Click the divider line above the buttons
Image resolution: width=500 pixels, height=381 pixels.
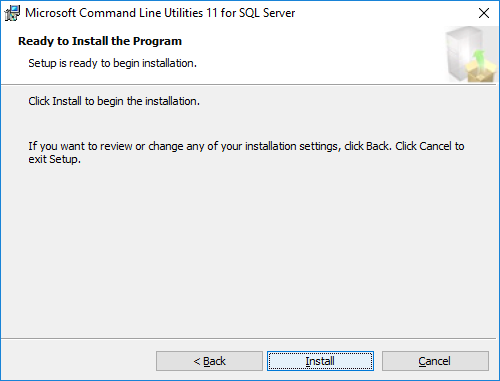(x=248, y=339)
